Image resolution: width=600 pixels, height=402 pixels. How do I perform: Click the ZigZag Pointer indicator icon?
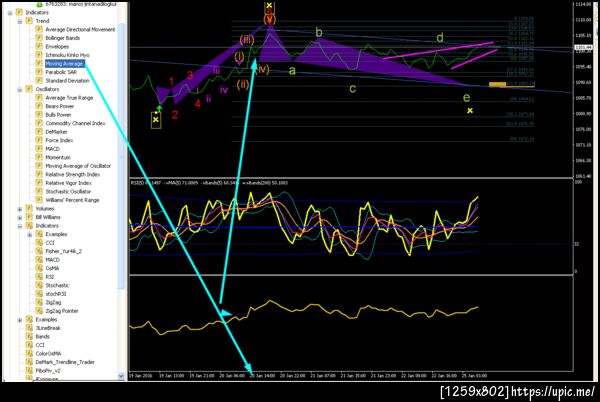[x=39, y=311]
